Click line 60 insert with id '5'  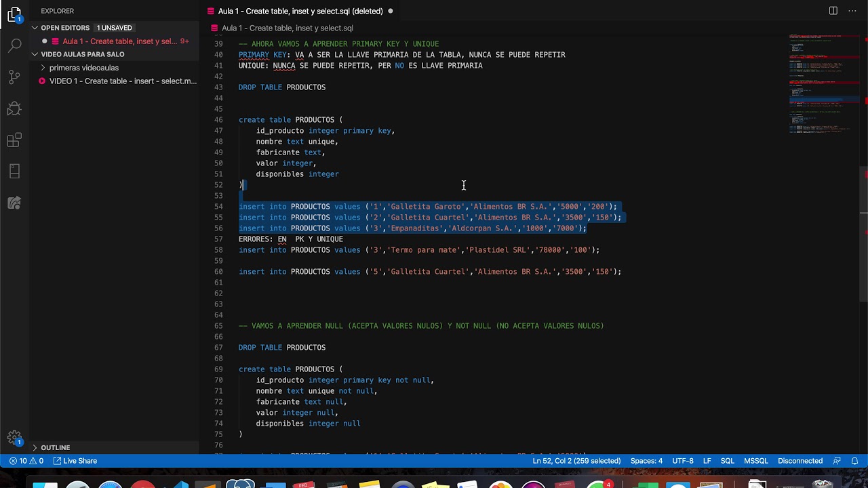[430, 272]
